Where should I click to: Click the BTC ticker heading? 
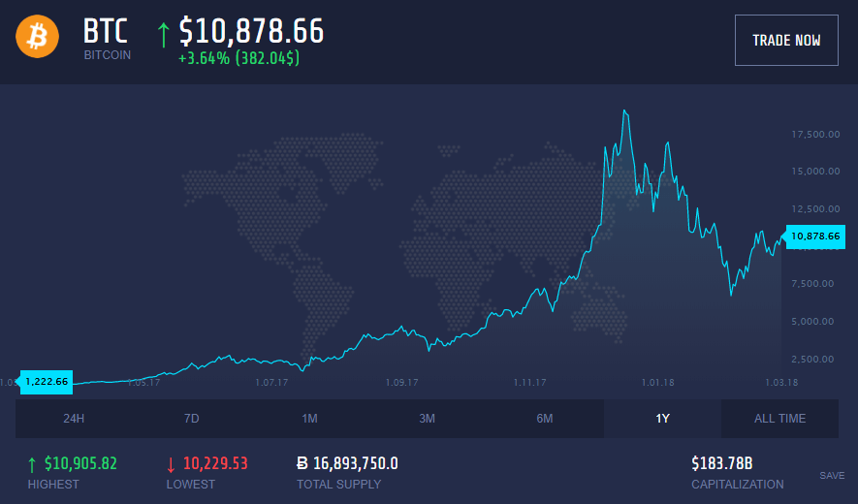point(106,31)
